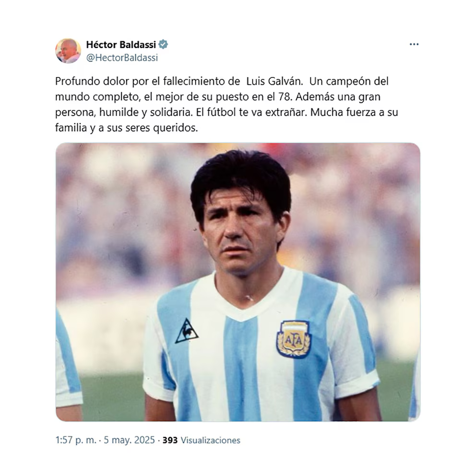Screen dimensions: 476x476
Task: Click the AFA crest on the jersey
Action: pos(294,339)
